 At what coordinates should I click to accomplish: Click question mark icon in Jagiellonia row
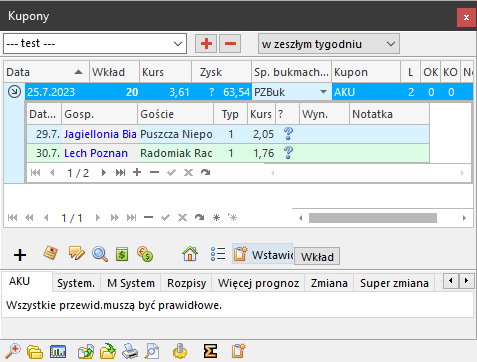coord(288,134)
